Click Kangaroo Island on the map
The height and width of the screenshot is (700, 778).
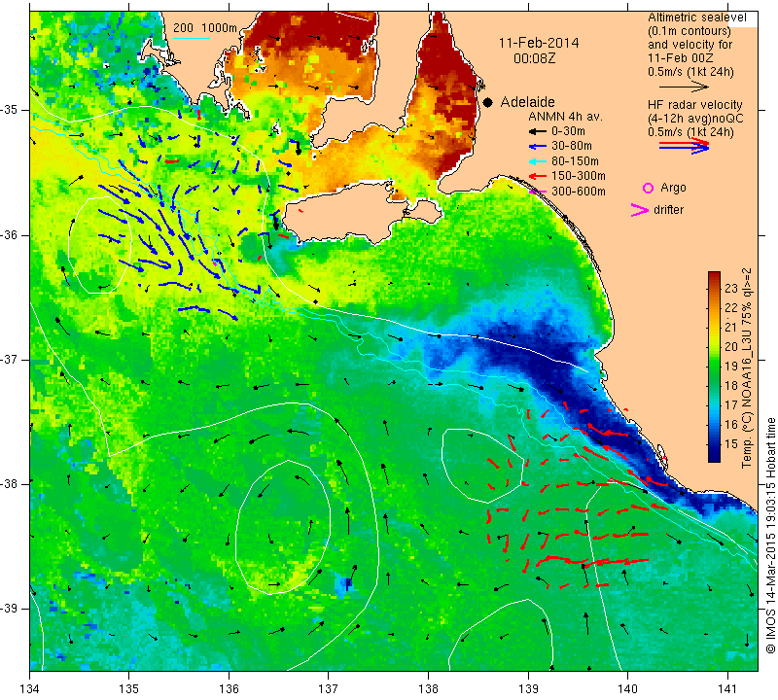click(x=347, y=213)
